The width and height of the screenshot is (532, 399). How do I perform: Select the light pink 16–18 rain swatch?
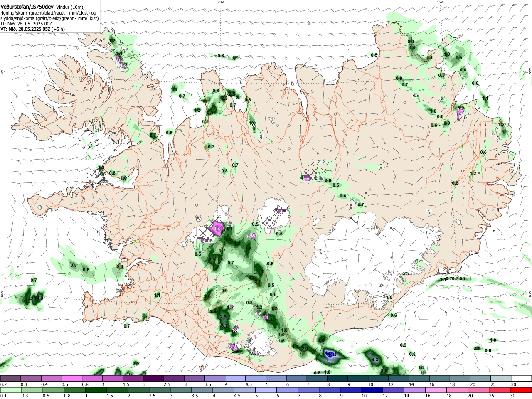pos(436,390)
